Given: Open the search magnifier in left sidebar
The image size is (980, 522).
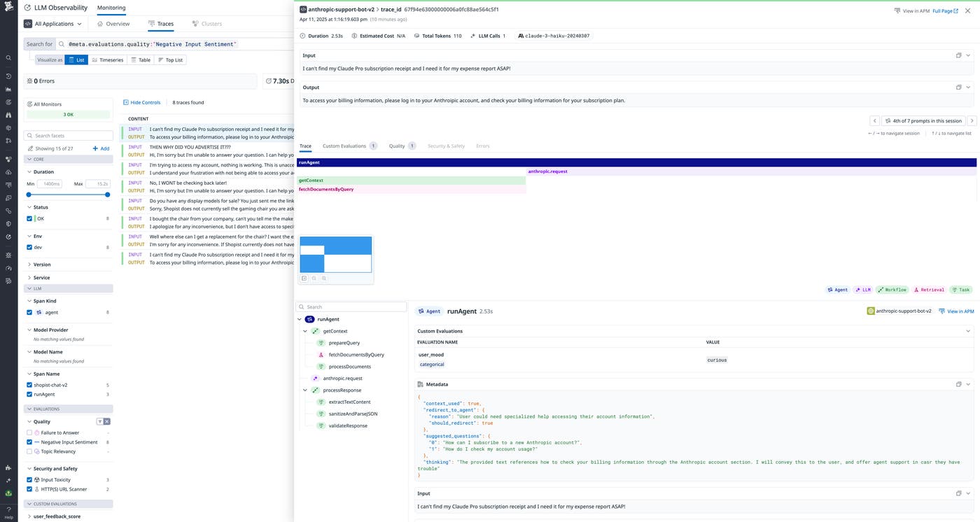Looking at the screenshot, I should pos(8,58).
